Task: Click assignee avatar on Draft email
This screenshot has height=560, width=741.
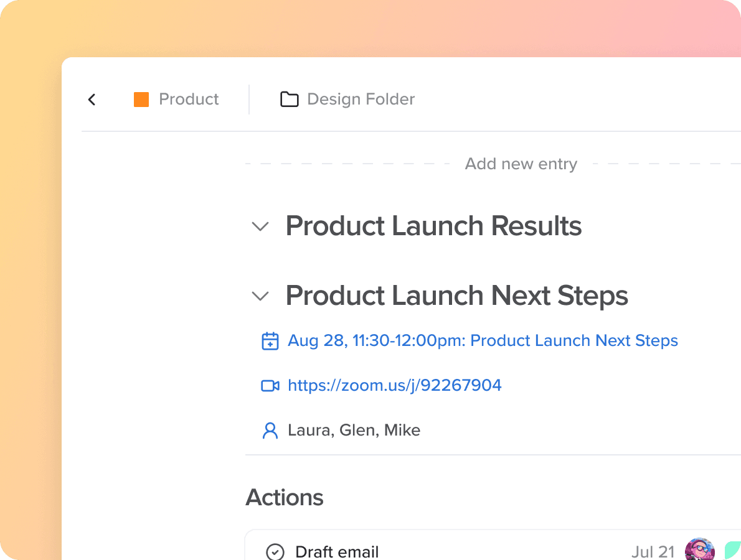Action: pyautogui.click(x=699, y=549)
